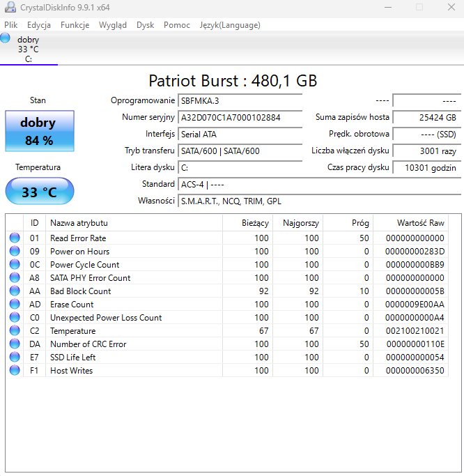Click status orb for Host Writes

pyautogui.click(x=15, y=370)
